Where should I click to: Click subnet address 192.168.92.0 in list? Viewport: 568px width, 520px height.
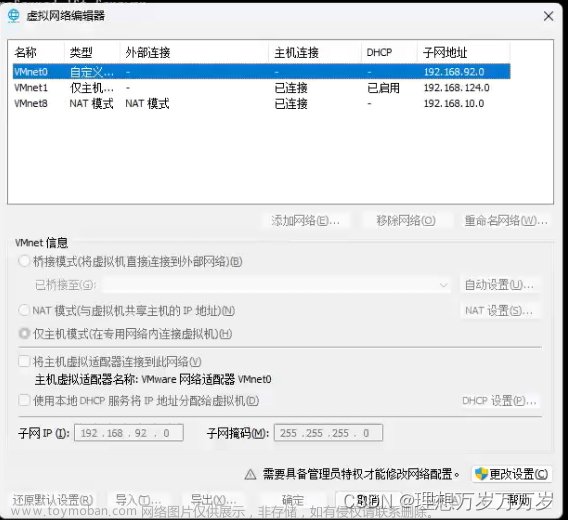tap(454, 72)
